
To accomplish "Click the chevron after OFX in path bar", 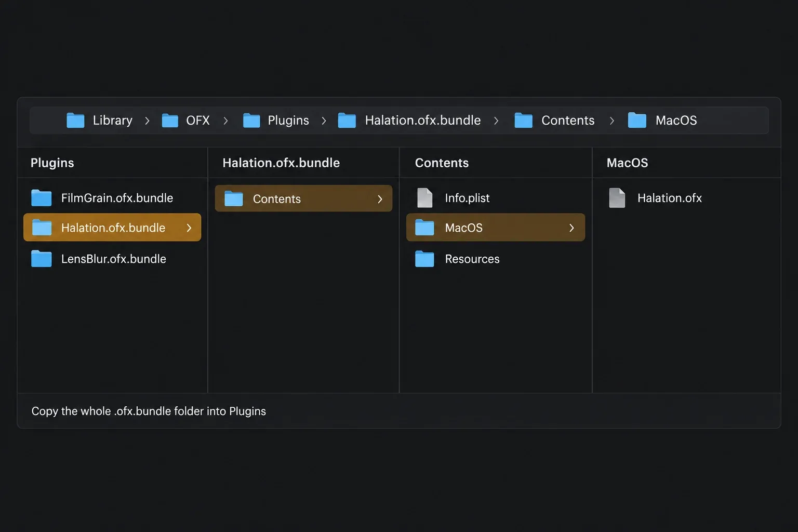I will (x=225, y=121).
